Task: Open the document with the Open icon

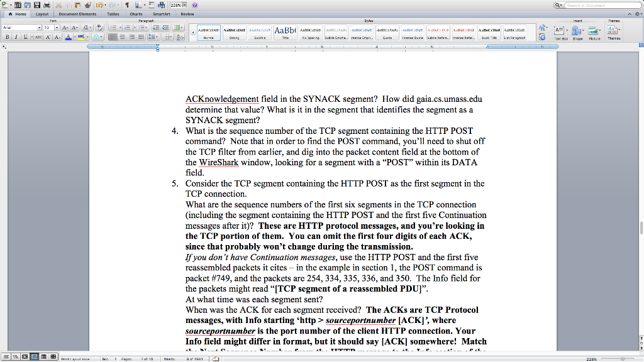Action: click(27, 4)
